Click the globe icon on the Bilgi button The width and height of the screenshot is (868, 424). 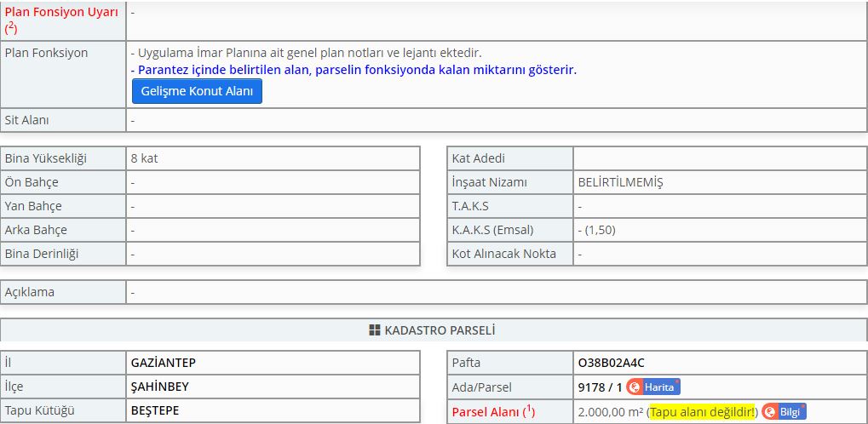pos(770,412)
